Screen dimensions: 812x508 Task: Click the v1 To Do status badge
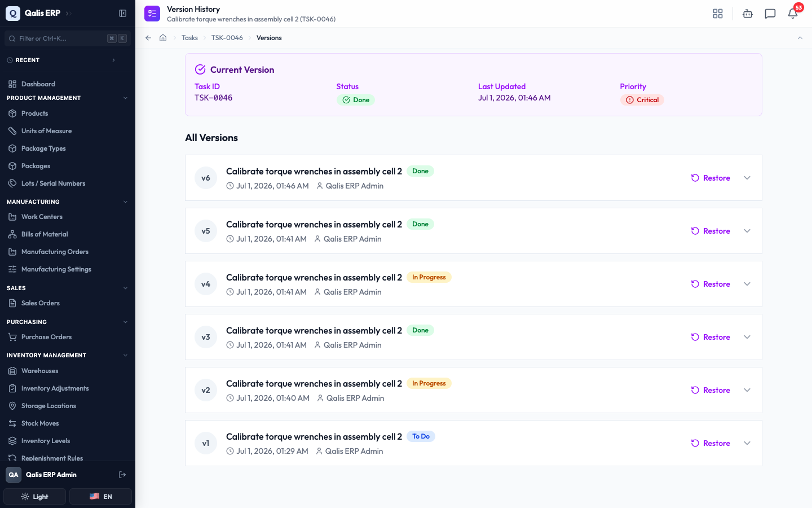[421, 436]
